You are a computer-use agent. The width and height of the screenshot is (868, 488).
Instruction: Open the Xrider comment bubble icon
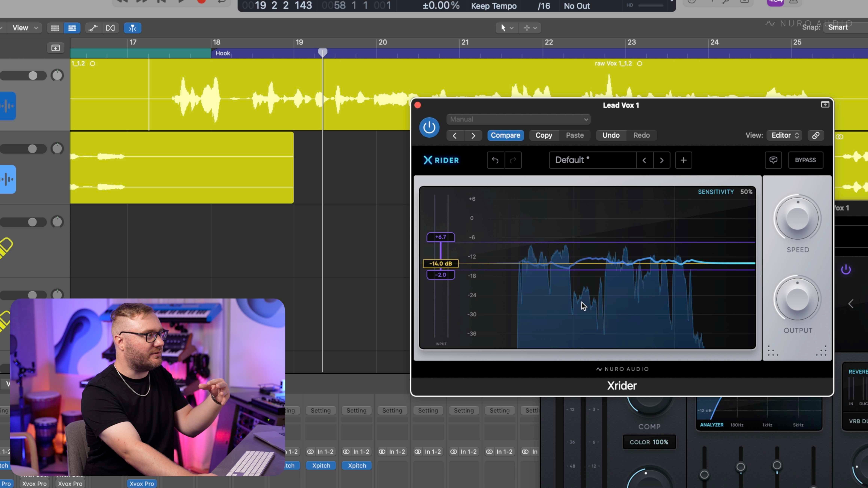(x=773, y=160)
